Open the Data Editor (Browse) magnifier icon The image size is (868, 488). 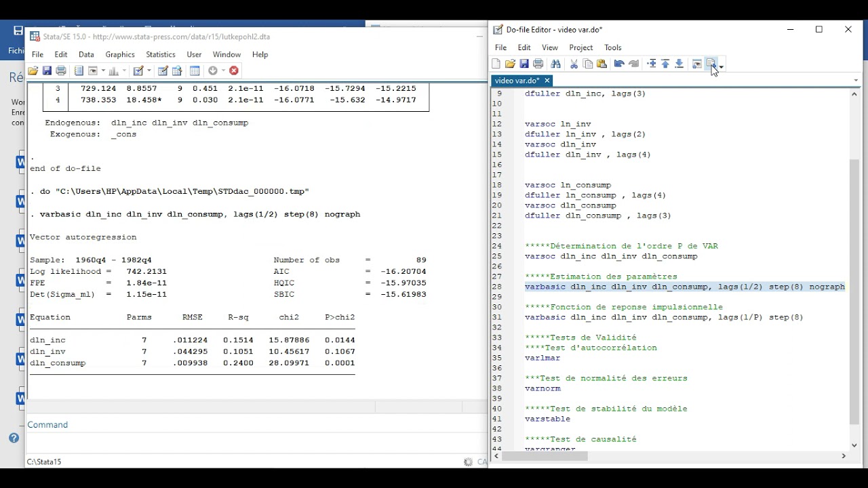(177, 70)
